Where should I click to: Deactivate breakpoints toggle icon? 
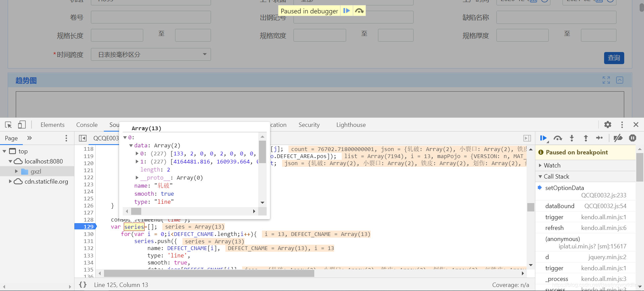pos(618,138)
